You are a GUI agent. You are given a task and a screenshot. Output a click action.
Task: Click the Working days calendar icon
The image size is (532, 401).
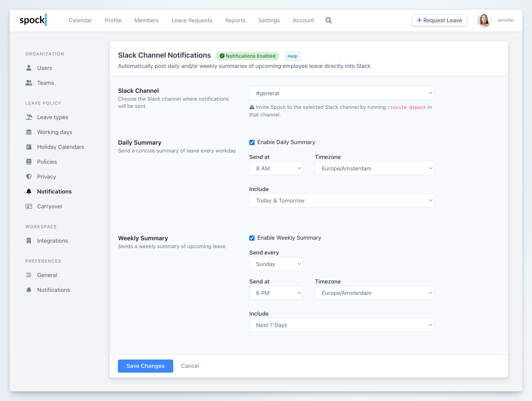click(x=29, y=132)
